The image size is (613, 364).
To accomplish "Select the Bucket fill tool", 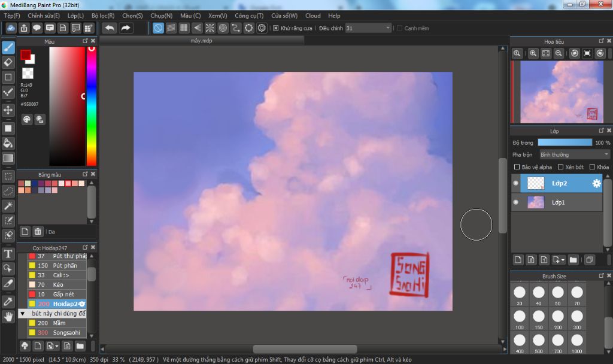I will [x=8, y=143].
